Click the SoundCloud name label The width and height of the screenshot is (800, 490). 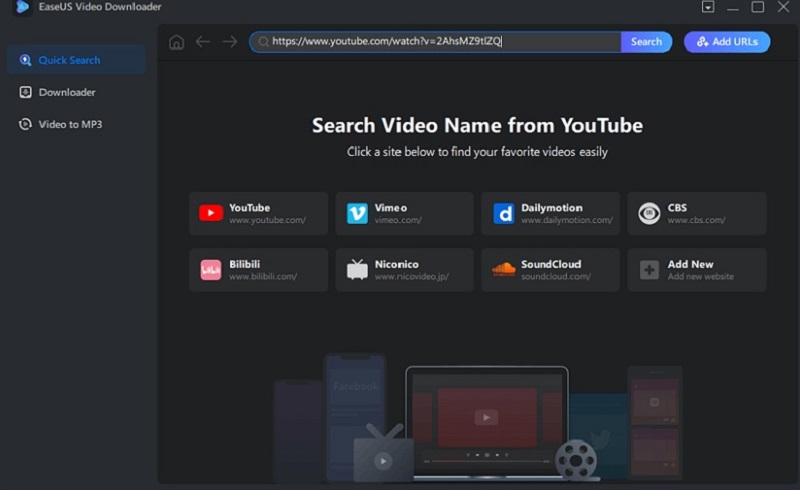click(551, 264)
